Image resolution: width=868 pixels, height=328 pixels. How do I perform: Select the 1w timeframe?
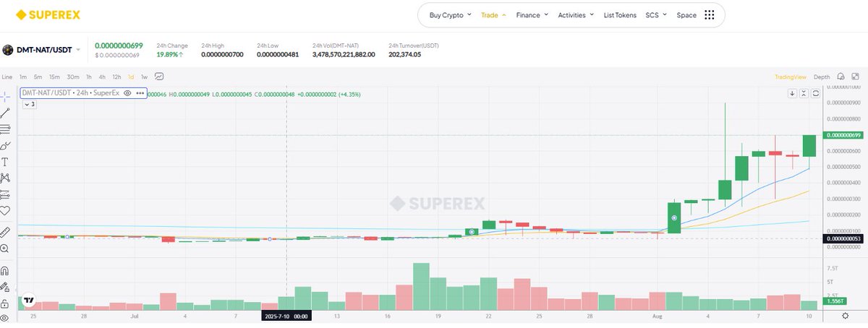coord(145,77)
